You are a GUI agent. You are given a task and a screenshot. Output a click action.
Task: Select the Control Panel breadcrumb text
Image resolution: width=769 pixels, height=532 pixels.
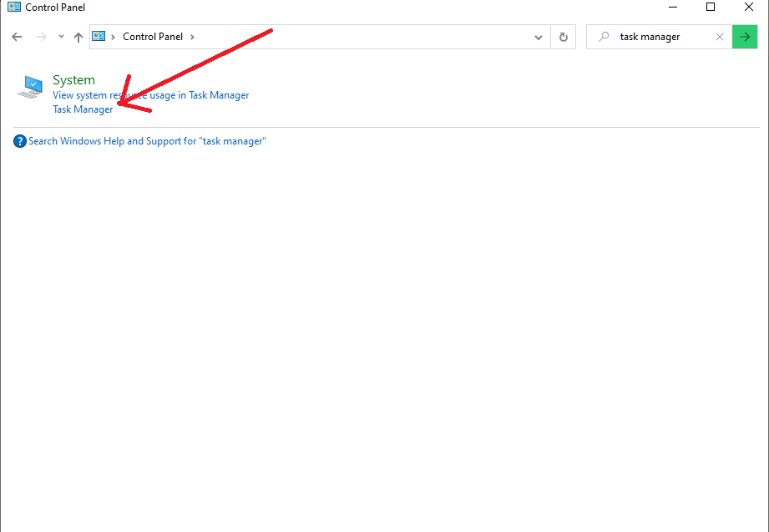[x=153, y=37]
